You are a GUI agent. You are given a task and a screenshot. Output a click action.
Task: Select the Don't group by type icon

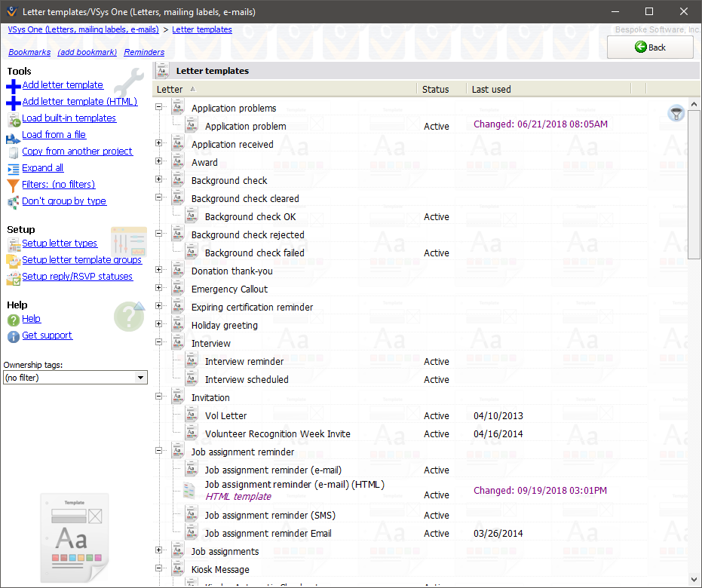(x=13, y=201)
